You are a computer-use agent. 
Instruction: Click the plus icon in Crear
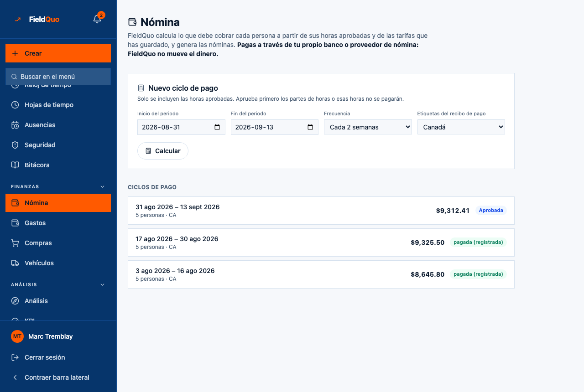click(x=15, y=53)
